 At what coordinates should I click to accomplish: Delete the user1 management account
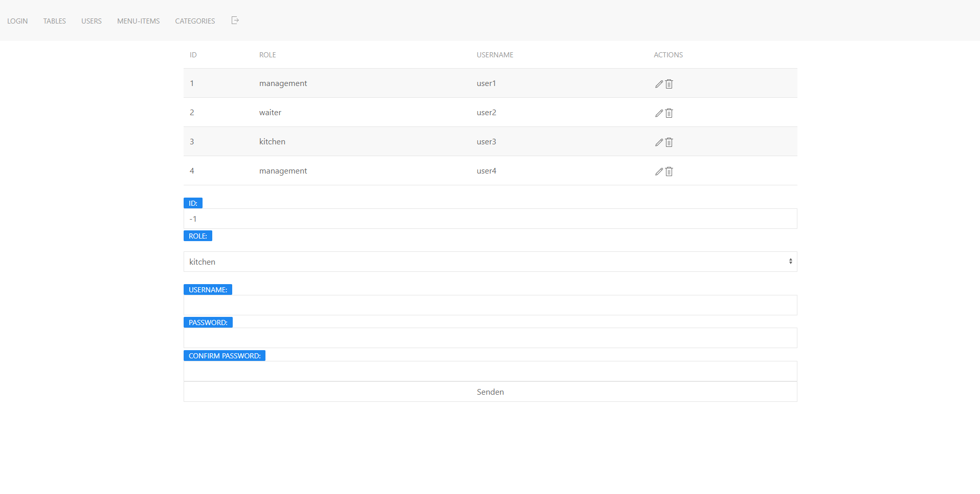point(669,83)
